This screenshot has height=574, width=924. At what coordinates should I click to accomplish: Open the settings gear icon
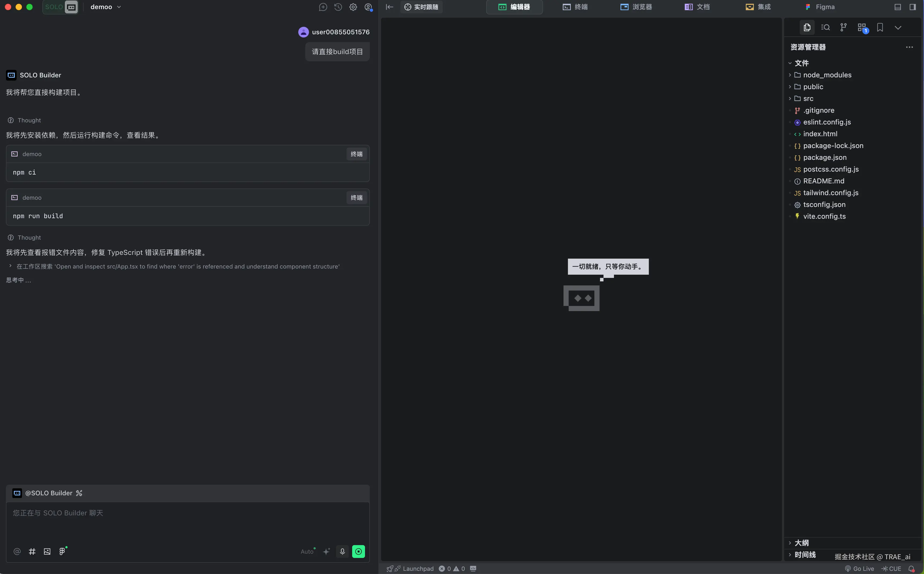pyautogui.click(x=353, y=7)
